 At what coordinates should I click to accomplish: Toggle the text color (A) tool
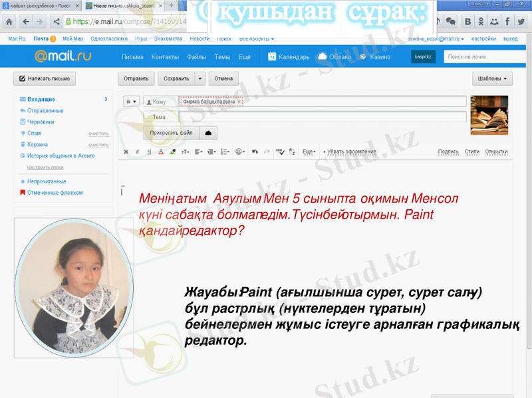(x=160, y=152)
